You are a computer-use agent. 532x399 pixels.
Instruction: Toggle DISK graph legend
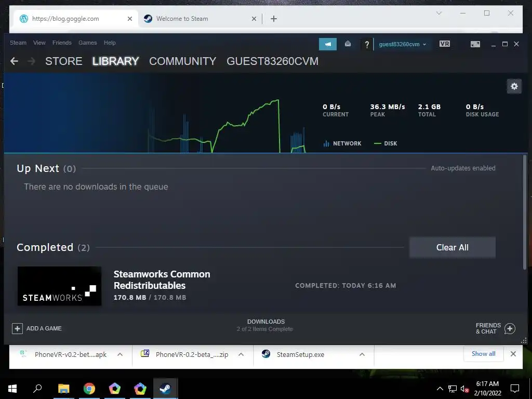tap(385, 143)
